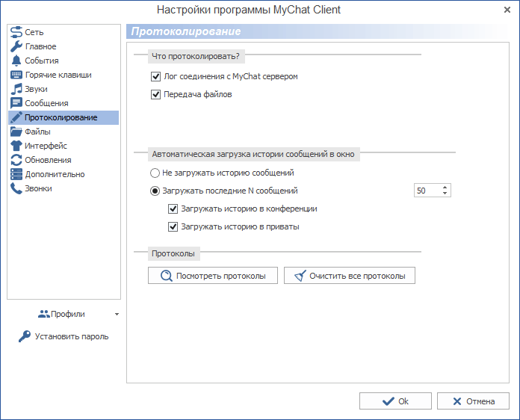
Task: Click the Профили button label
Action: tap(68, 314)
